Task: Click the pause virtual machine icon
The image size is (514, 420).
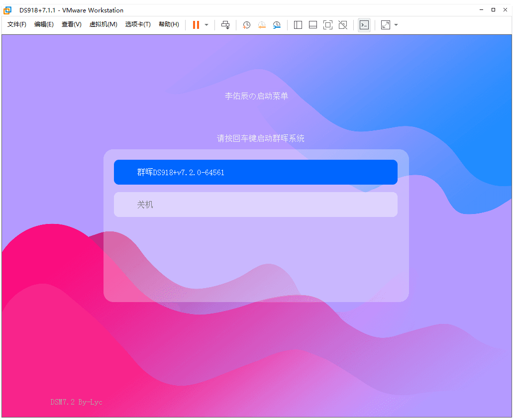Action: (x=196, y=25)
